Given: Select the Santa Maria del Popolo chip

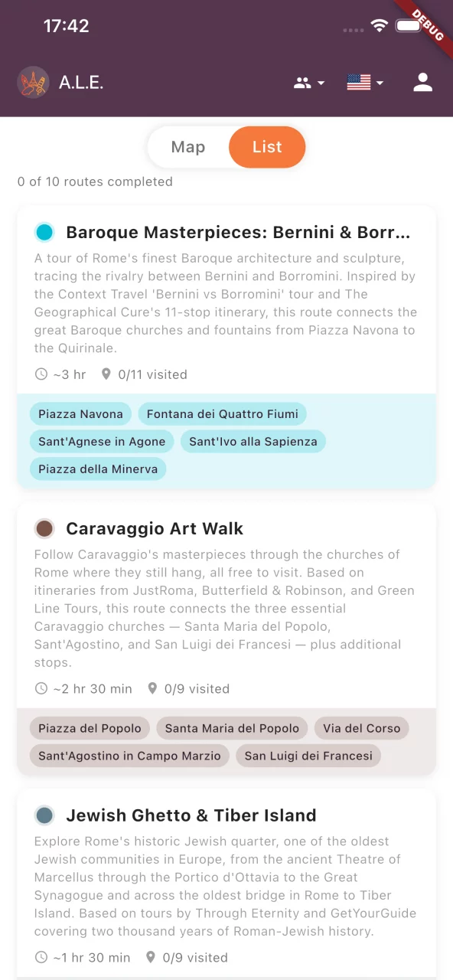Looking at the screenshot, I should pos(232,728).
